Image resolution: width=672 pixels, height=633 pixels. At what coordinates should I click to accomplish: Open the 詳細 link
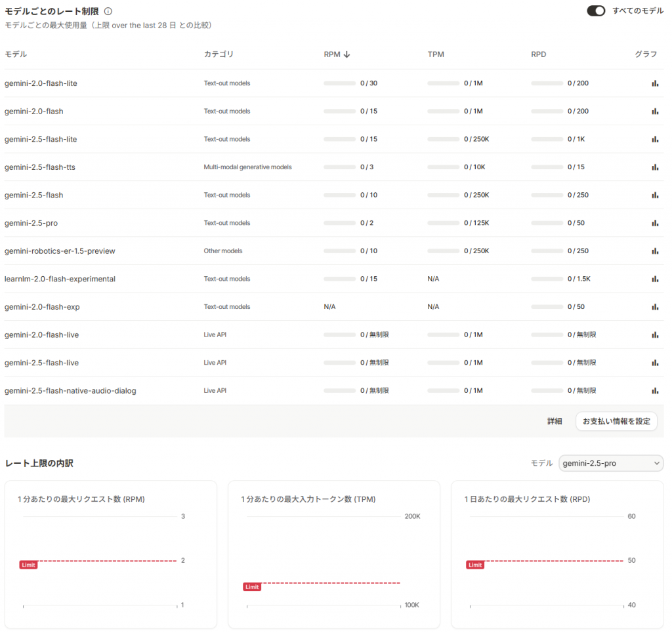(555, 421)
